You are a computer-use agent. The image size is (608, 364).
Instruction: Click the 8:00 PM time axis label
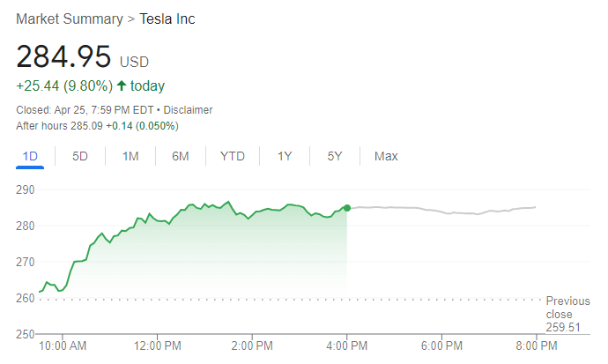point(535,345)
